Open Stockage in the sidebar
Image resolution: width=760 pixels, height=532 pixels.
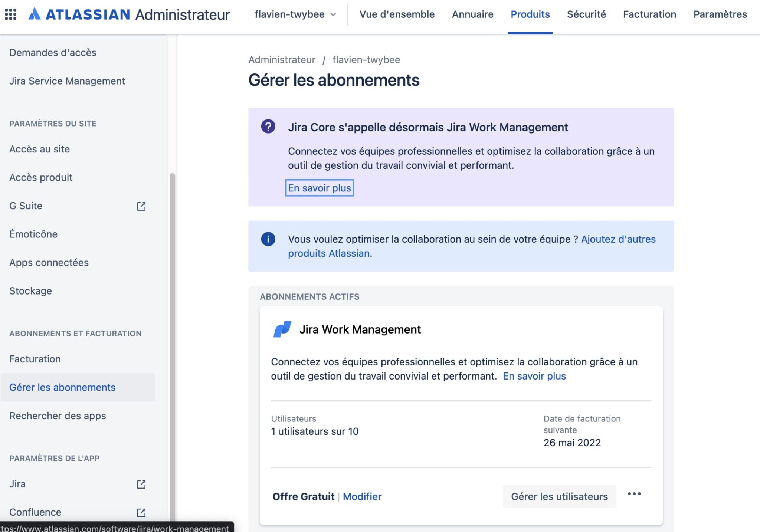tap(78, 291)
